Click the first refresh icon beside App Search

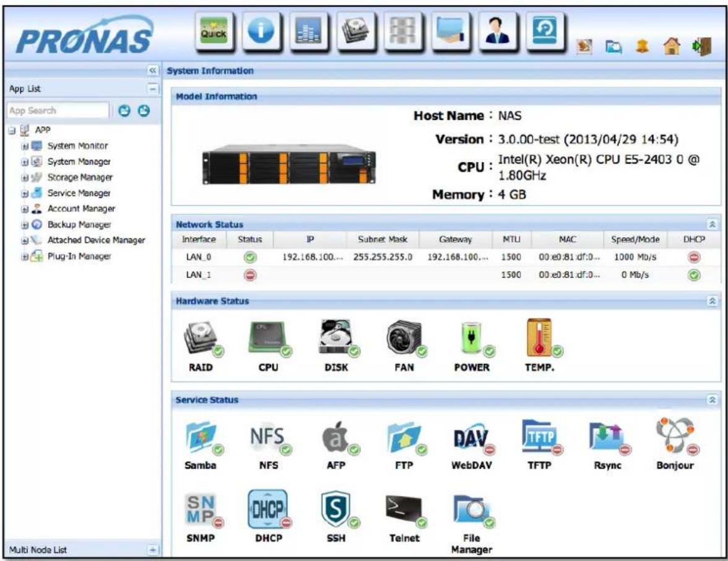click(124, 110)
